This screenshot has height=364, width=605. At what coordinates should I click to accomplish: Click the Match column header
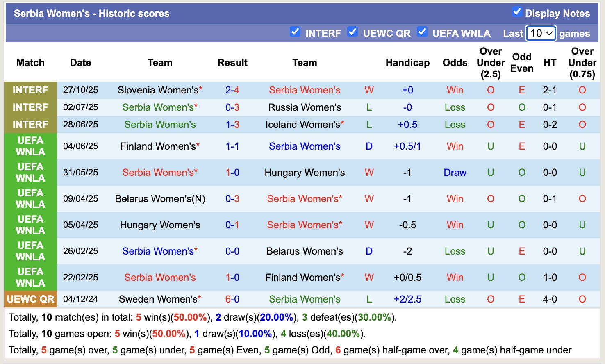pyautogui.click(x=30, y=63)
